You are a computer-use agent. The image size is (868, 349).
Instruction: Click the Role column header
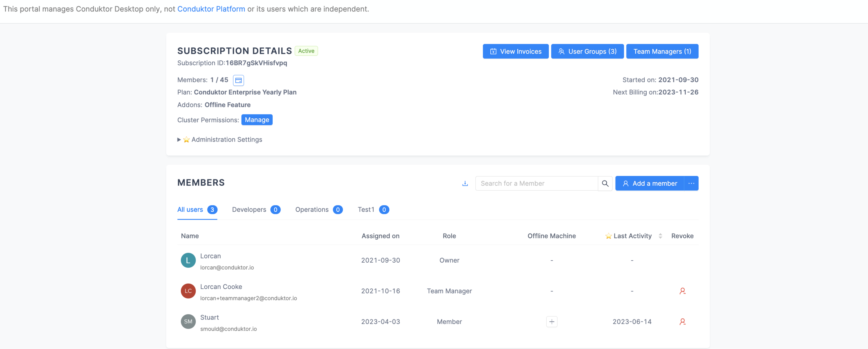coord(449,236)
